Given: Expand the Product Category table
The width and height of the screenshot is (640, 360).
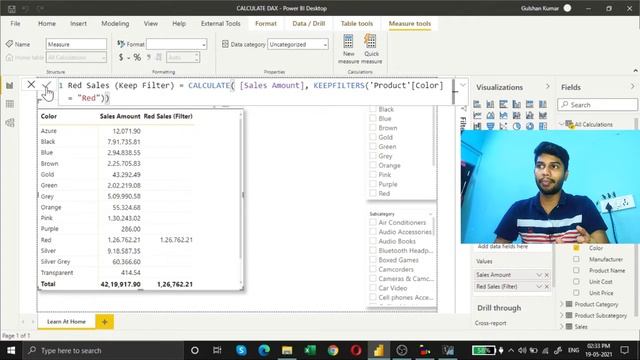Looking at the screenshot, I should (x=562, y=304).
